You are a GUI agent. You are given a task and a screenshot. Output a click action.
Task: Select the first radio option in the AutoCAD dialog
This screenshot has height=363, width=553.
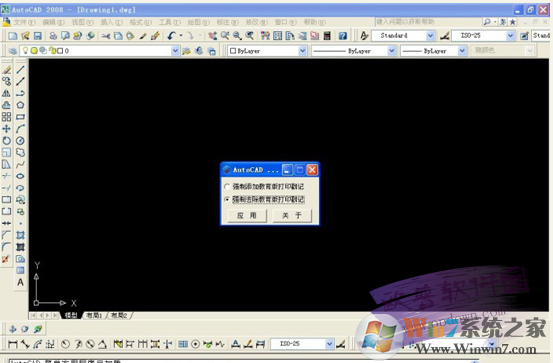[227, 186]
